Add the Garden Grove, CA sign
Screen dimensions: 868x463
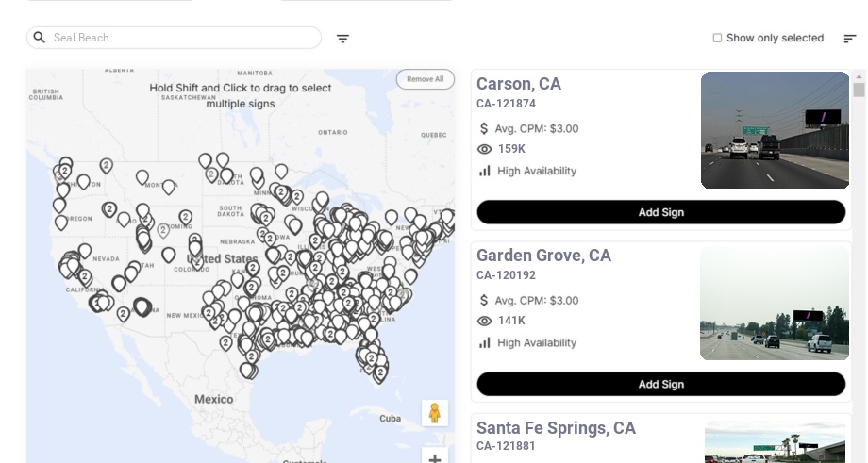click(x=660, y=384)
